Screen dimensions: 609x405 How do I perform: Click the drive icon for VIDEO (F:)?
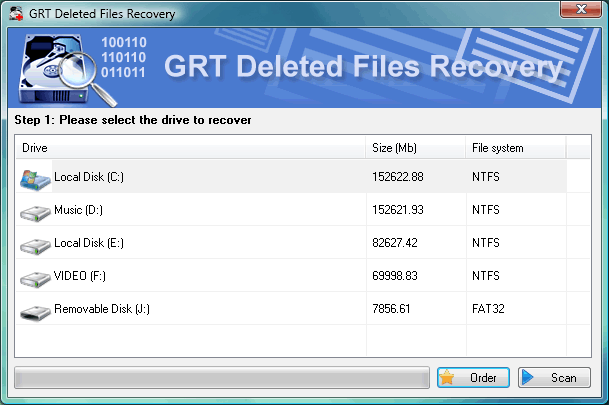[35, 278]
